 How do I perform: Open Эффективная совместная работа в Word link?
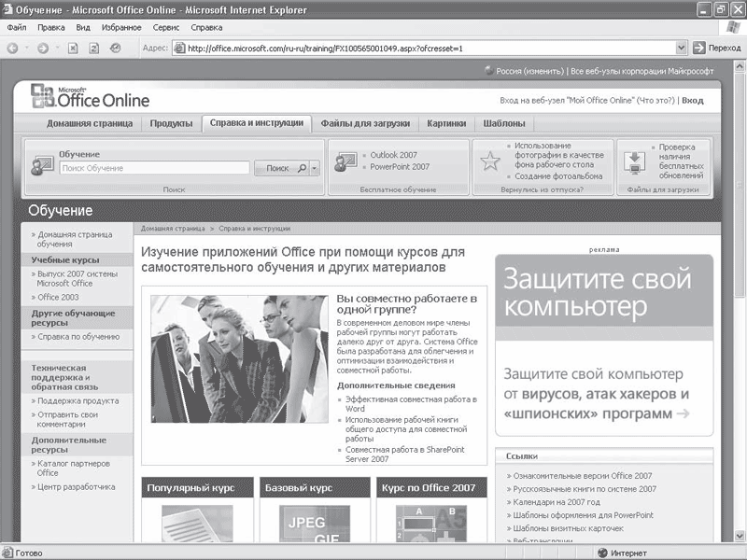pos(411,404)
